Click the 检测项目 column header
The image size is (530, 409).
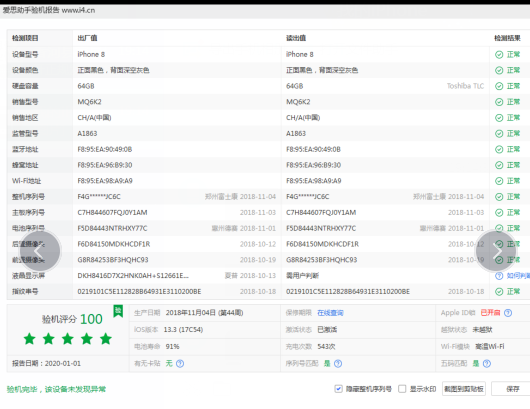(x=25, y=38)
